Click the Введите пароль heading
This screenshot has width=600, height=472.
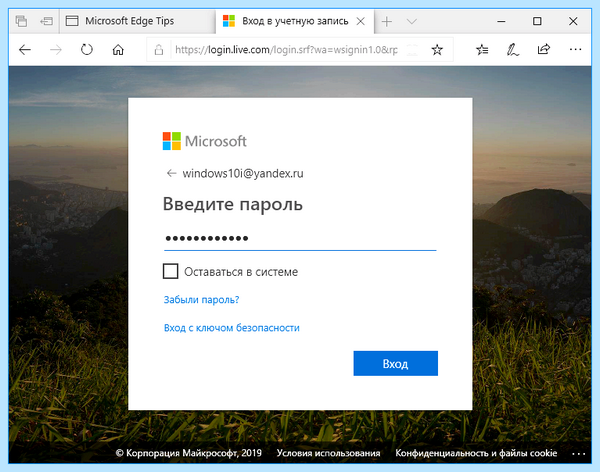(x=233, y=204)
